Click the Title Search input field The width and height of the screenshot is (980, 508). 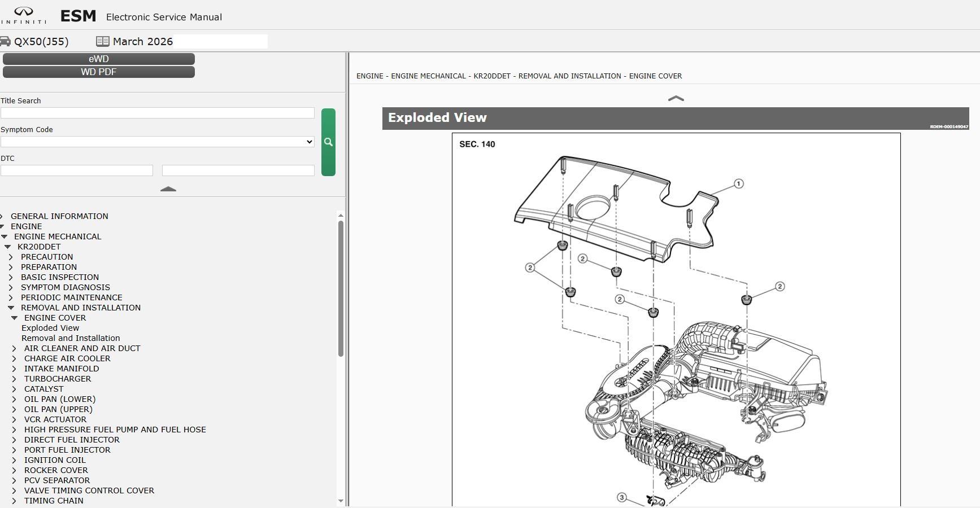click(x=158, y=113)
